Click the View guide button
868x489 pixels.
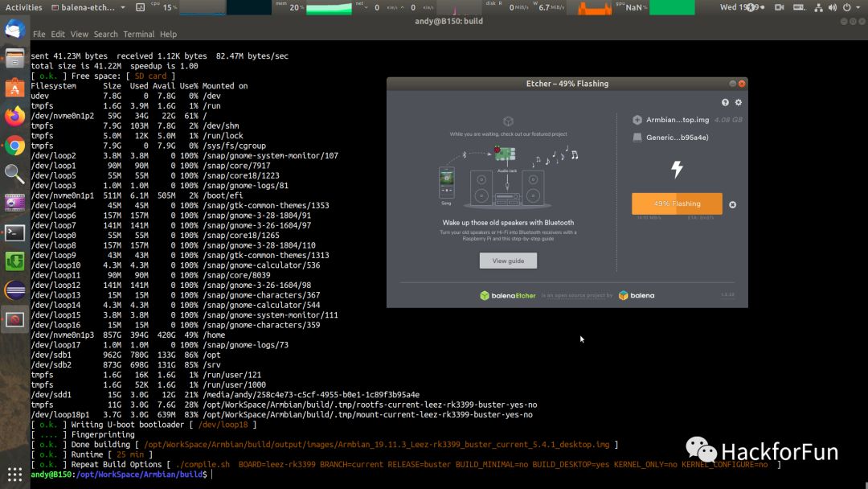508,261
